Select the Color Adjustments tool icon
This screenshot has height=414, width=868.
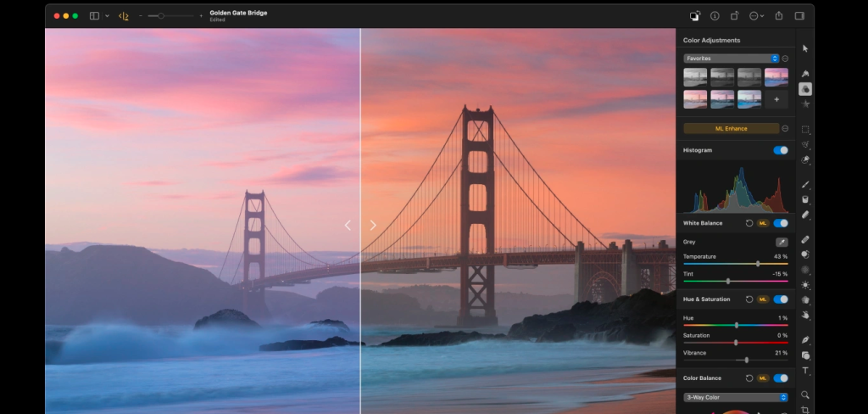coord(805,89)
